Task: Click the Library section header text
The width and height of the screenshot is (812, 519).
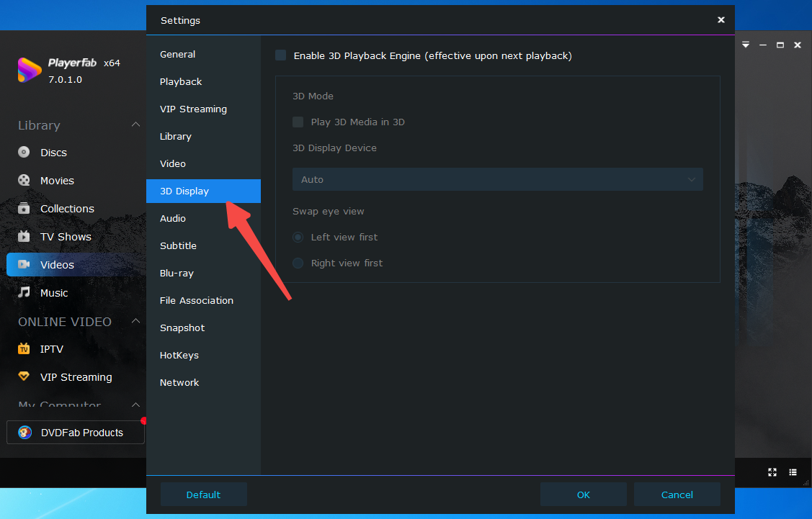Action: [x=39, y=125]
